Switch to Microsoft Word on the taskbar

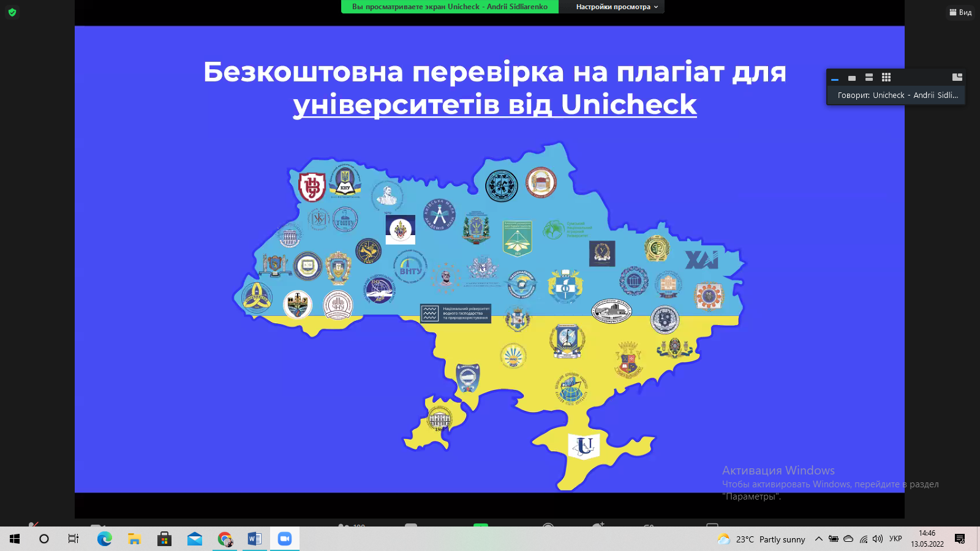[255, 539]
